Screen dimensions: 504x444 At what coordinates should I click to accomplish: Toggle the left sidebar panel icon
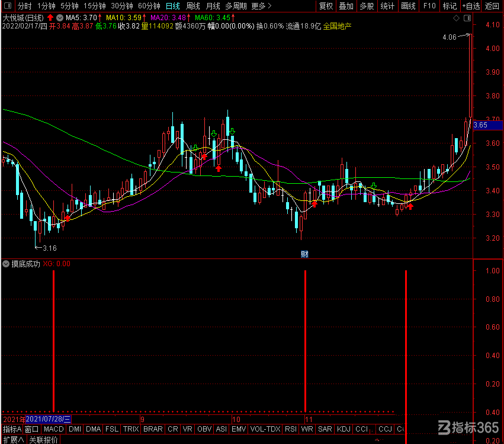coord(7,6)
